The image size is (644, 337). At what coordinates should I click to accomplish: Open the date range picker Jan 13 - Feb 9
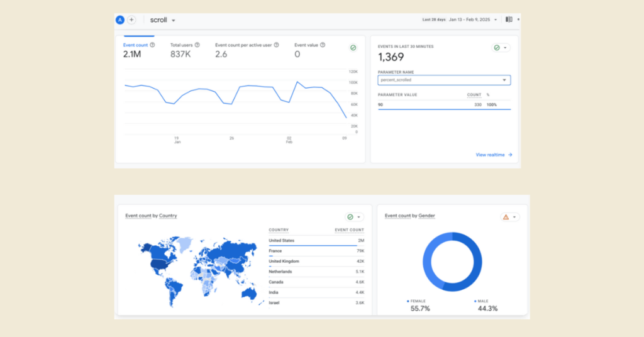point(473,19)
